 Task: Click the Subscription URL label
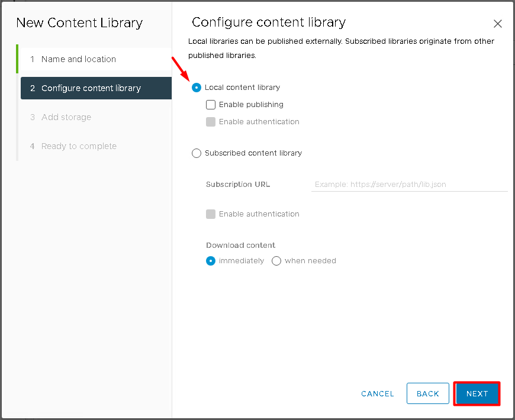[238, 185]
